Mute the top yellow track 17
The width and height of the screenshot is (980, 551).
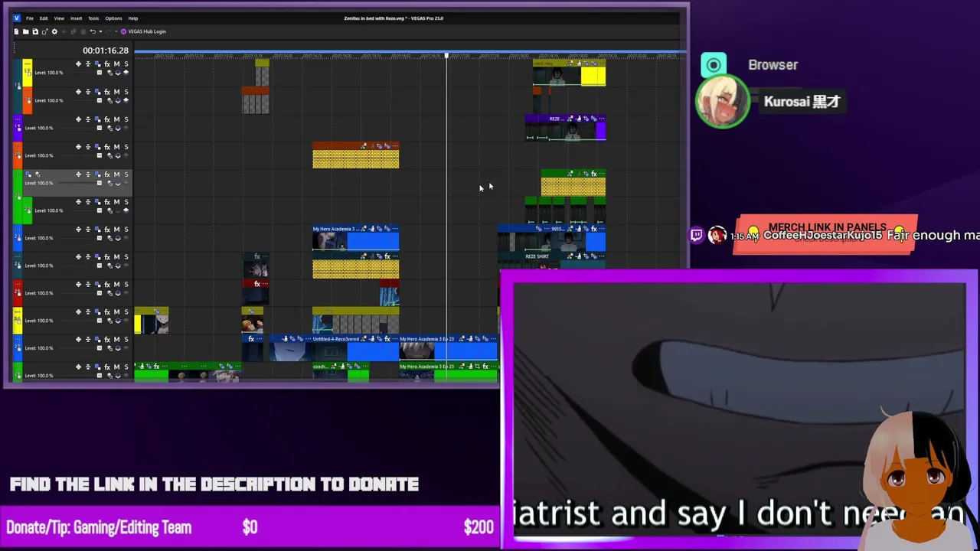[116, 64]
